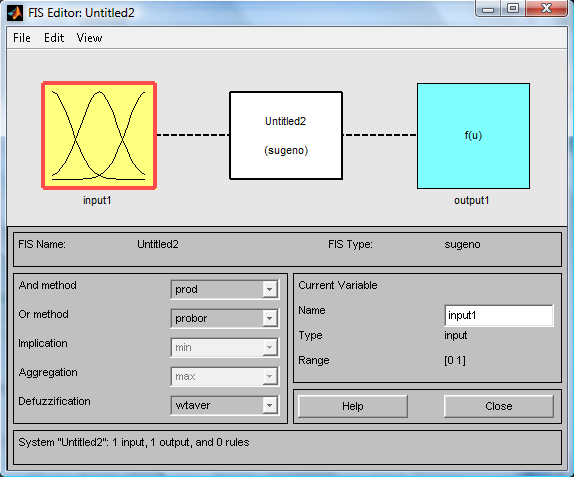Viewport: 574px width, 477px height.
Task: Click the disabled Implication min dropdown
Action: click(x=225, y=347)
